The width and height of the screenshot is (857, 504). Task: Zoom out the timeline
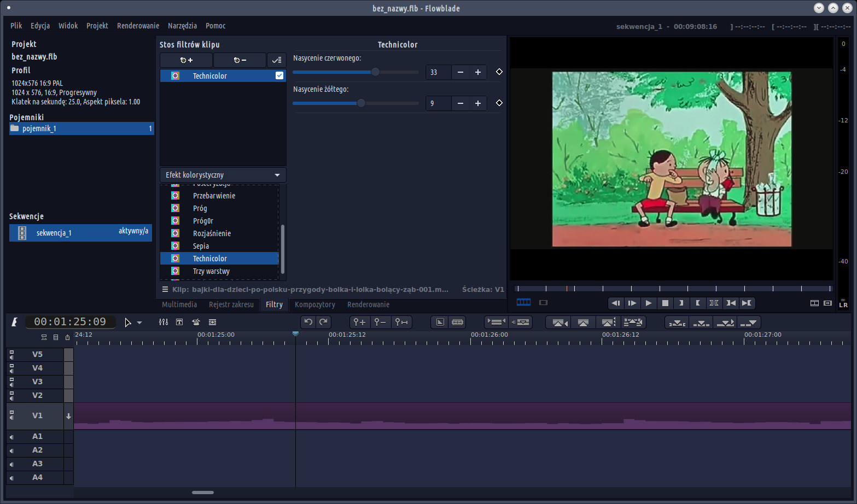(x=380, y=322)
